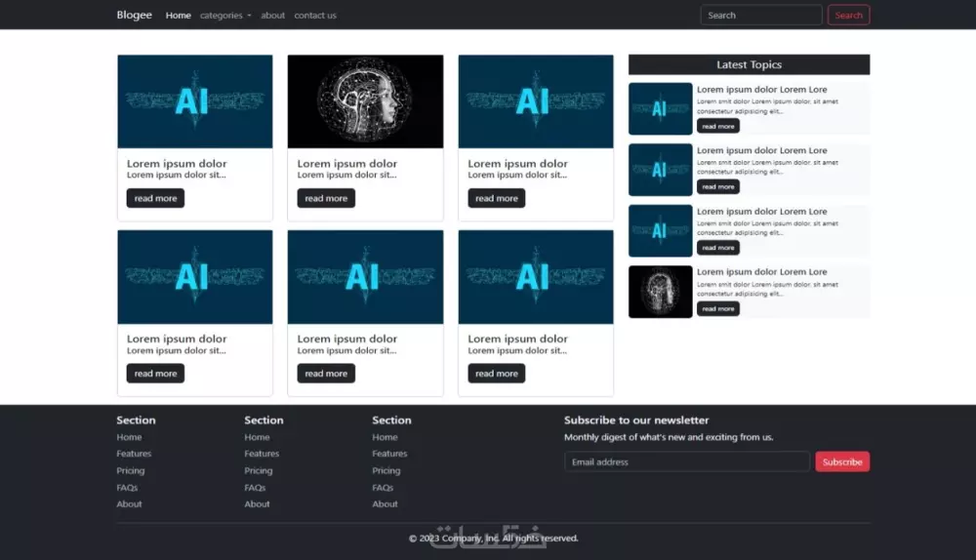Screen dimensions: 976x560
Task: Click the red Subscribe button
Action: tap(842, 461)
